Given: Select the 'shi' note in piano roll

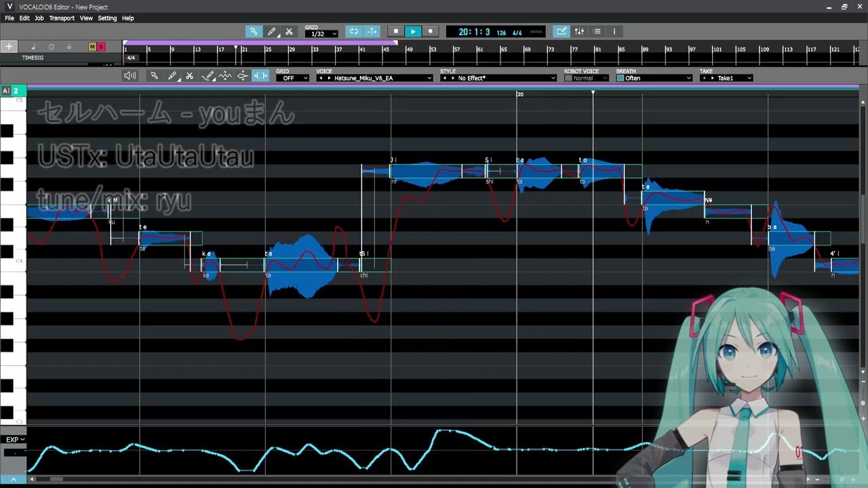Looking at the screenshot, I should (502, 171).
